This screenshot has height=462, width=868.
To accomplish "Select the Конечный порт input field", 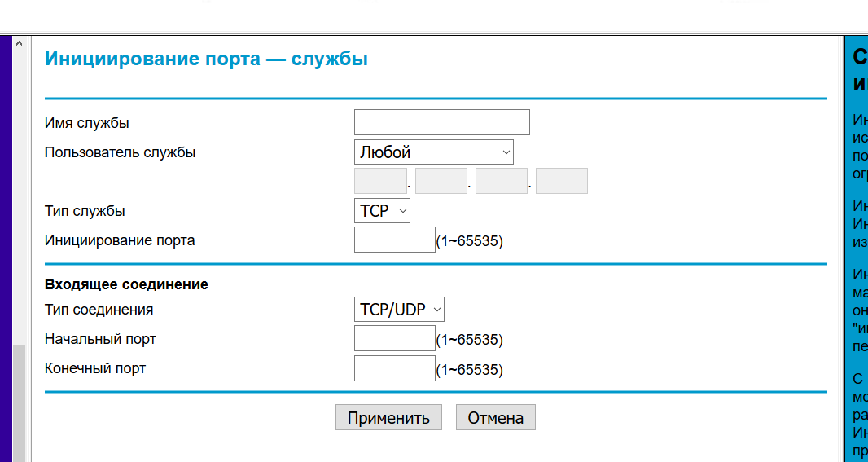I will pos(395,368).
